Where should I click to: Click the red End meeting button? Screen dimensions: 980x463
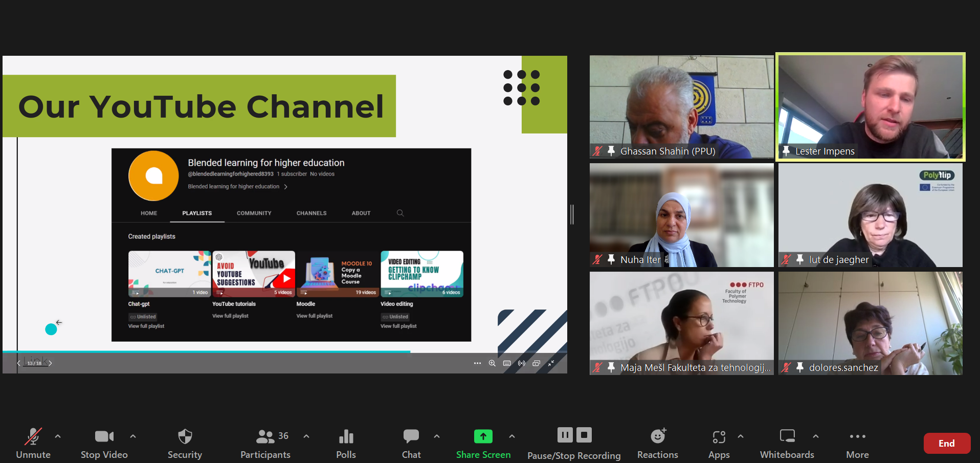tap(947, 444)
